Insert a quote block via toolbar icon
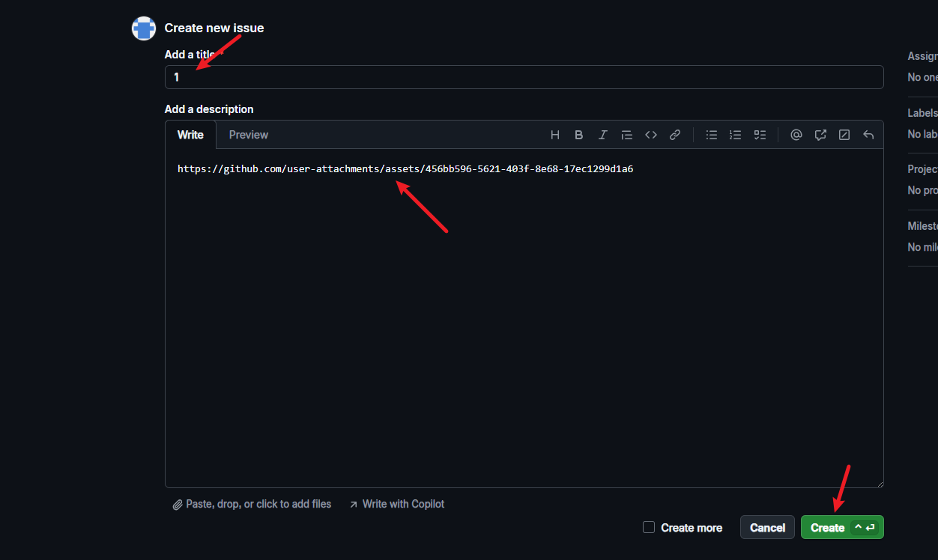This screenshot has width=938, height=560. (x=627, y=135)
